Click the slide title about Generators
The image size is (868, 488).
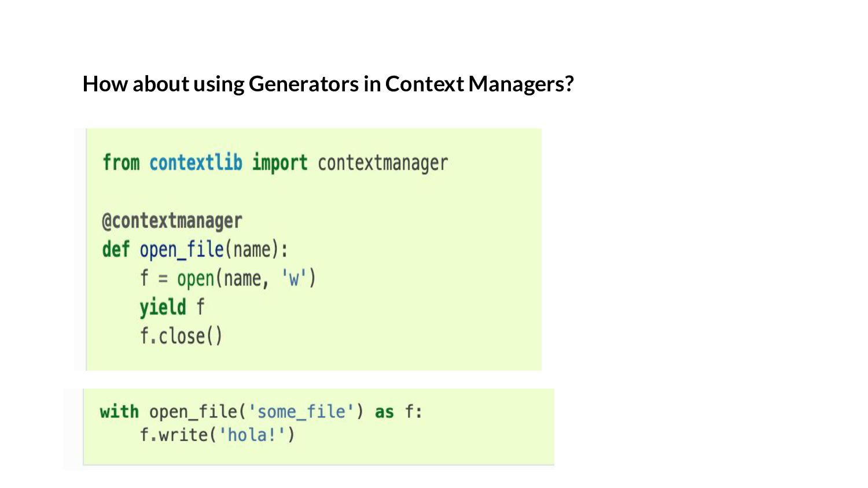pyautogui.click(x=328, y=84)
